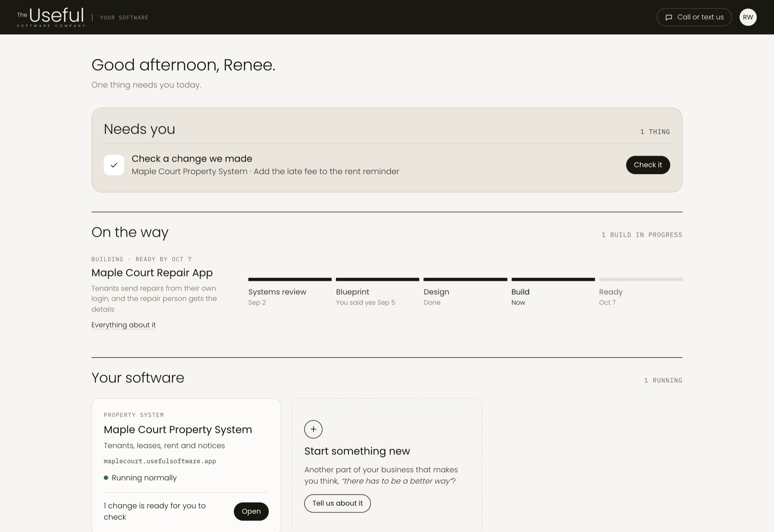Screen dimensions: 774x532
Task: Click the Needs you section heading
Action: 139,129
